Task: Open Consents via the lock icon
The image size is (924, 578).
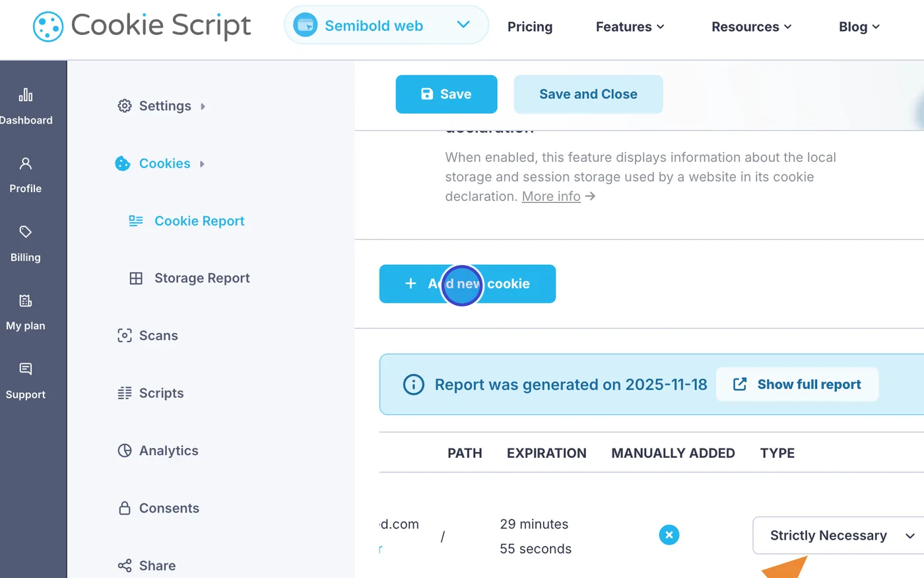Action: coord(124,508)
